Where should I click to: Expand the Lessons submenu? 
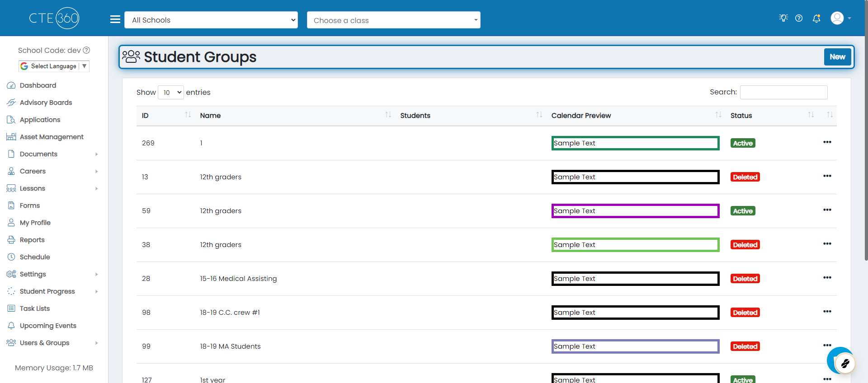97,188
